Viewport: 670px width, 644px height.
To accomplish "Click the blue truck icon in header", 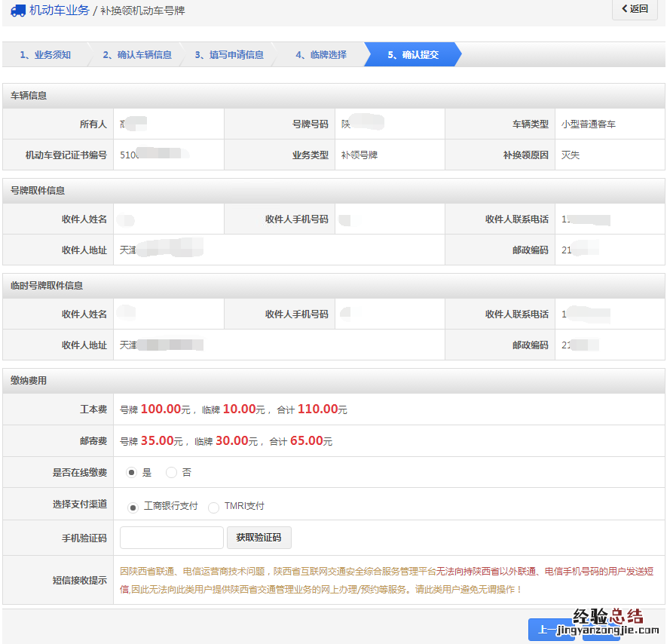I will click(18, 11).
